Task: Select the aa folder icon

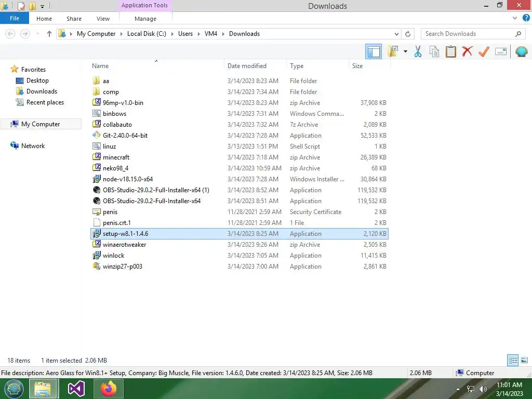Action: click(x=96, y=81)
